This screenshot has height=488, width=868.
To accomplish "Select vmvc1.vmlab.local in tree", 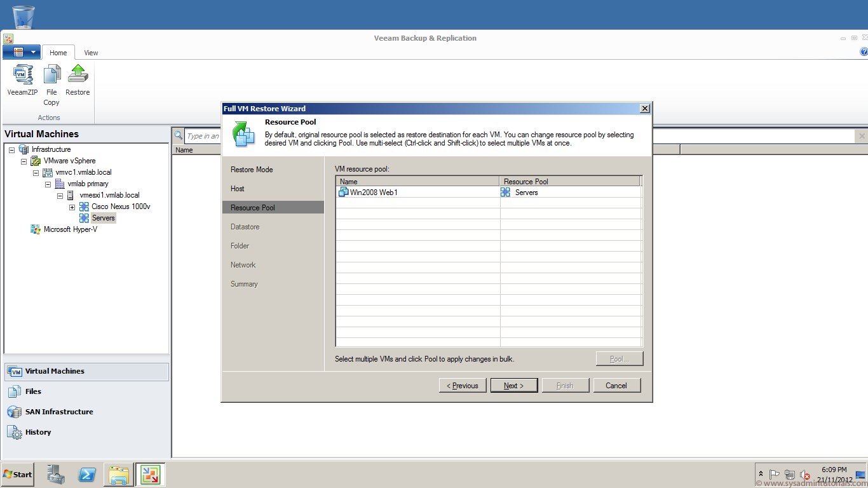I will tap(83, 172).
